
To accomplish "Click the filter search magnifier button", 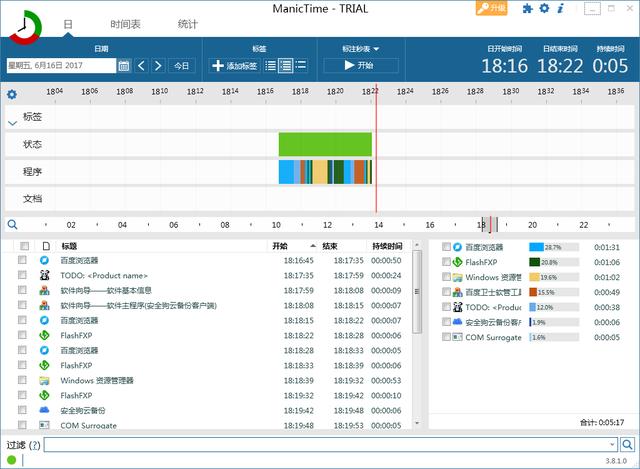I will pos(627,444).
